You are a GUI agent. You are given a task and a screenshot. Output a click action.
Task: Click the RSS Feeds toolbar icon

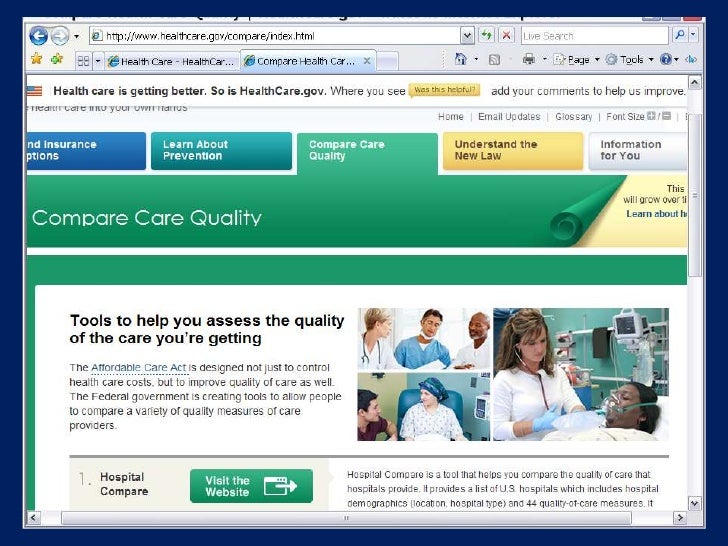point(494,59)
